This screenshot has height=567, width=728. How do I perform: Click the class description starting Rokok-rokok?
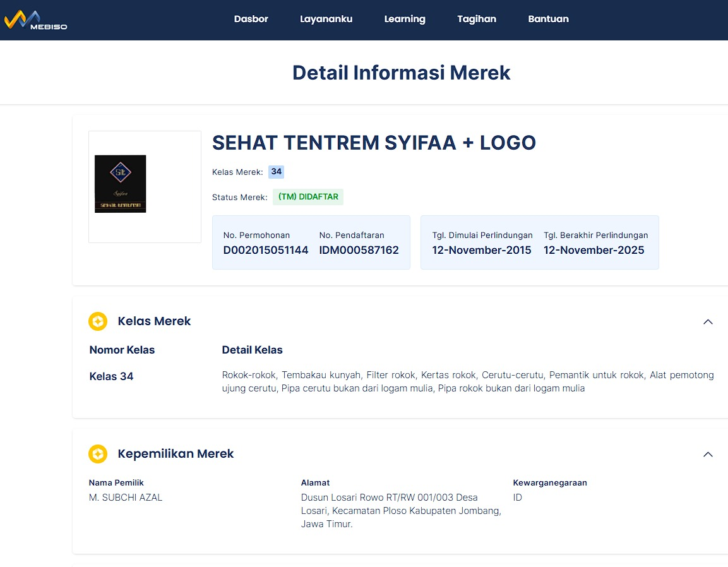(x=467, y=382)
